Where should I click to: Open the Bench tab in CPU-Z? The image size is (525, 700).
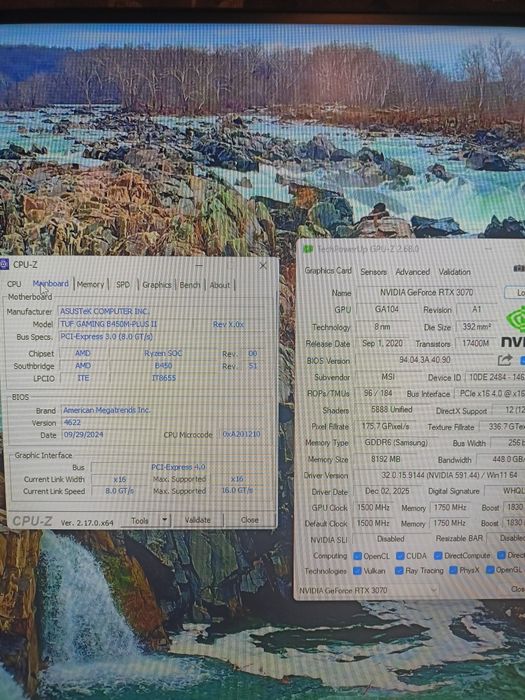point(190,285)
